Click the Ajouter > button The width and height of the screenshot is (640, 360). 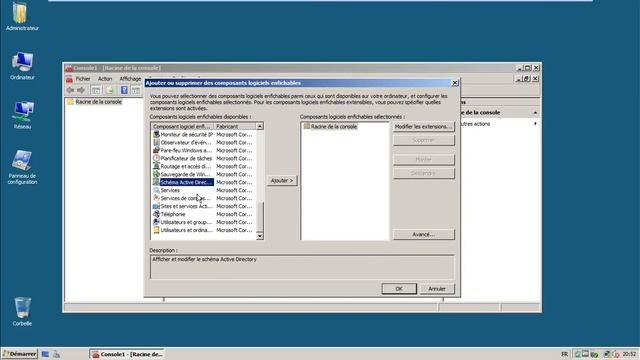click(x=282, y=180)
